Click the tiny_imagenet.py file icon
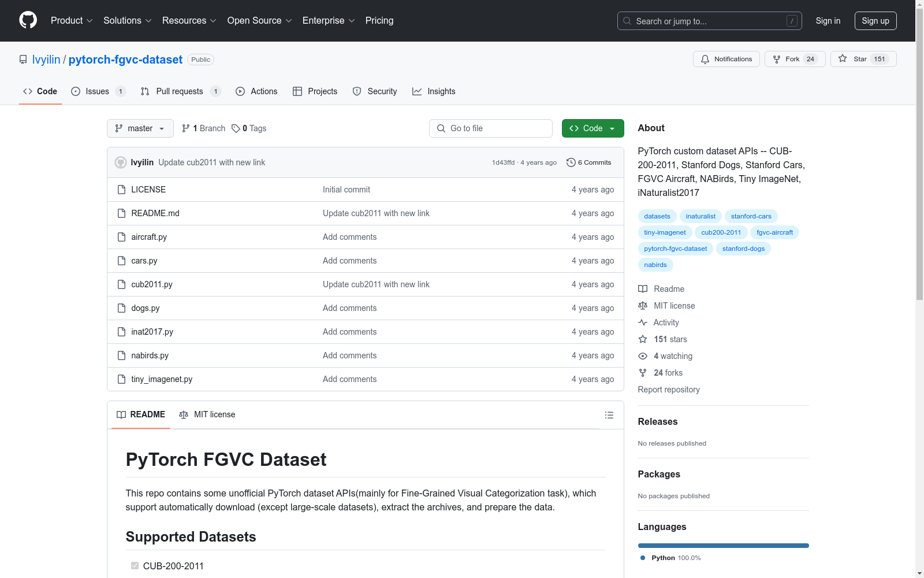 (121, 379)
